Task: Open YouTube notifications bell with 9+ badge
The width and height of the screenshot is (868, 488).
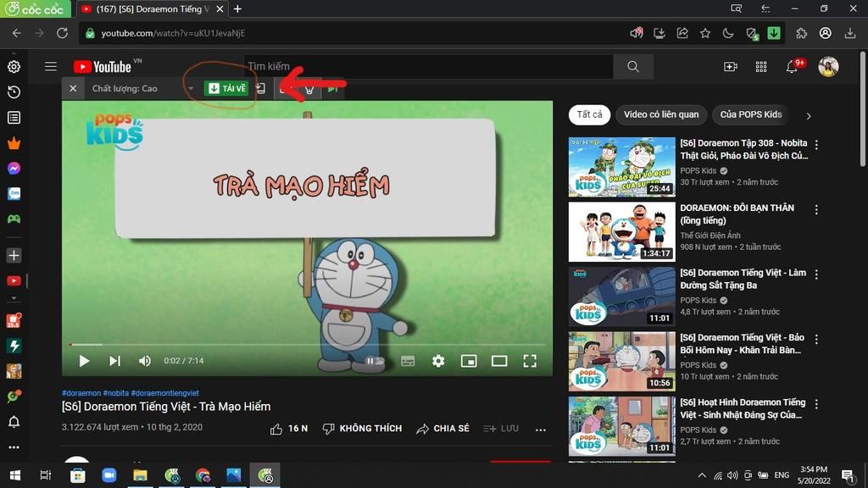Action: 793,66
